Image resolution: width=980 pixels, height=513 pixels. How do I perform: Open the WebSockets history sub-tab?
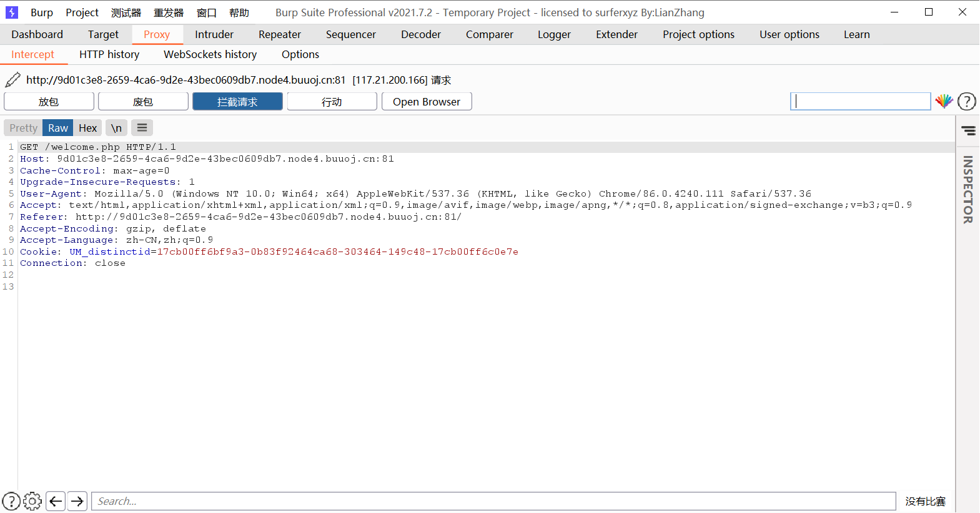(210, 54)
